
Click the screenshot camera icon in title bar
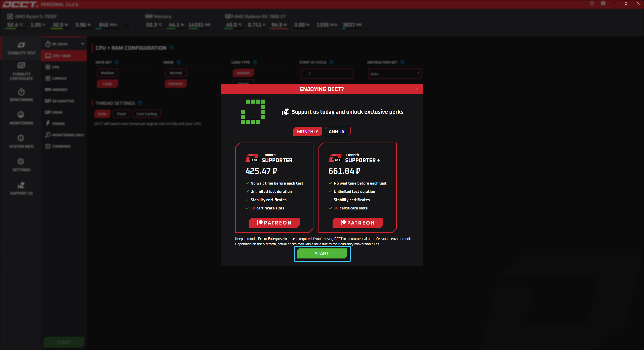(603, 3)
